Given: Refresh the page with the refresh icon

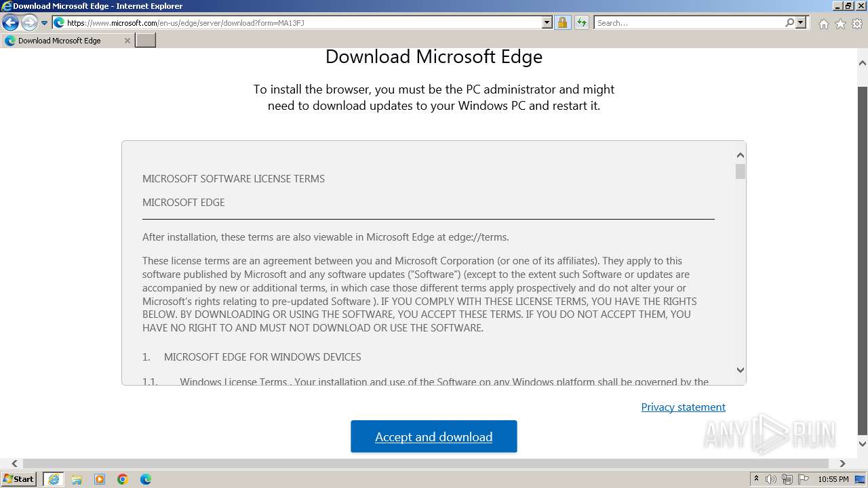Looking at the screenshot, I should (581, 22).
